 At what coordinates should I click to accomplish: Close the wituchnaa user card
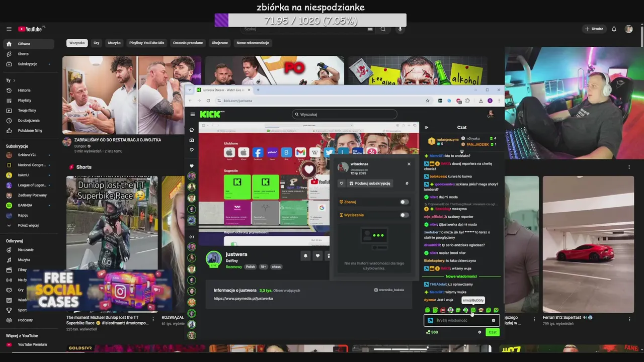coord(409,164)
